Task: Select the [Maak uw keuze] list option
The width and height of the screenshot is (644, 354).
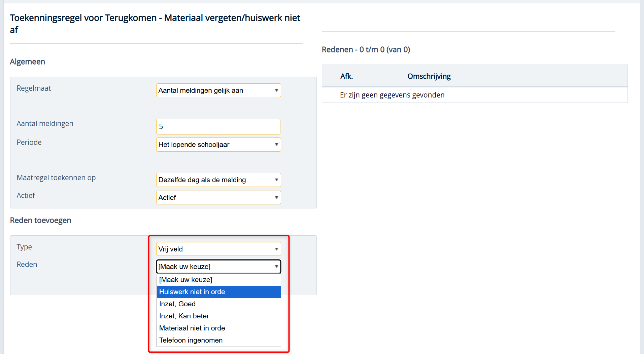Action: coord(185,280)
